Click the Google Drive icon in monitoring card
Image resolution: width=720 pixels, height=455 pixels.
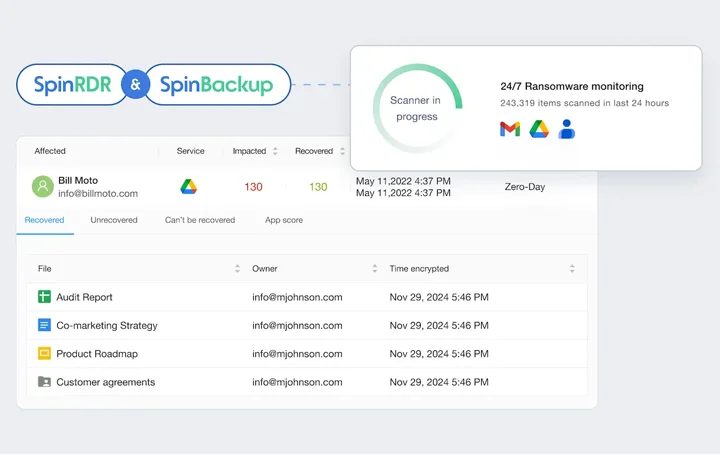(x=539, y=129)
